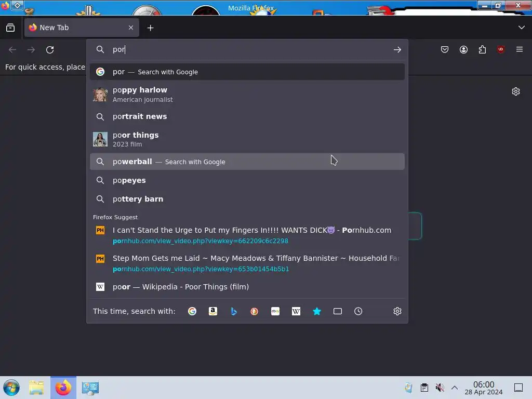
Task: Select the New Tab tab
Action: 82,28
